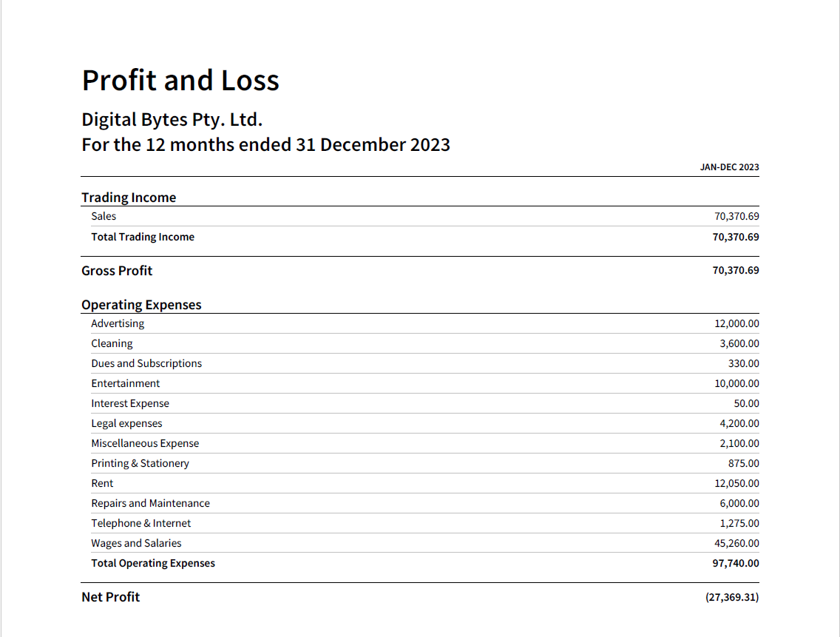Select the Total Operating Expenses label
This screenshot has height=637, width=840.
coord(152,563)
